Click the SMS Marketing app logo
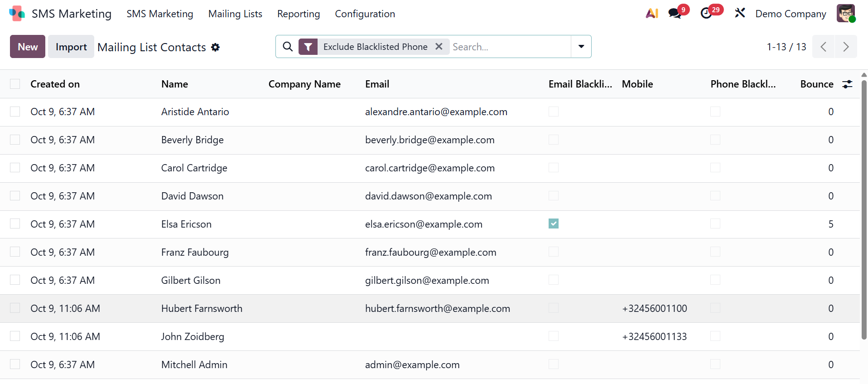 click(17, 14)
